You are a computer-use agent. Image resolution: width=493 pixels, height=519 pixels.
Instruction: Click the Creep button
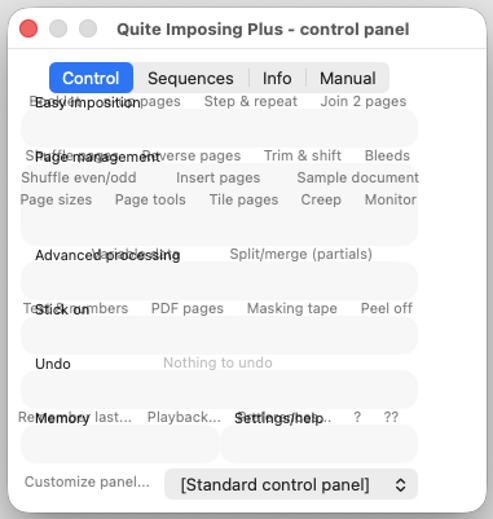click(321, 200)
